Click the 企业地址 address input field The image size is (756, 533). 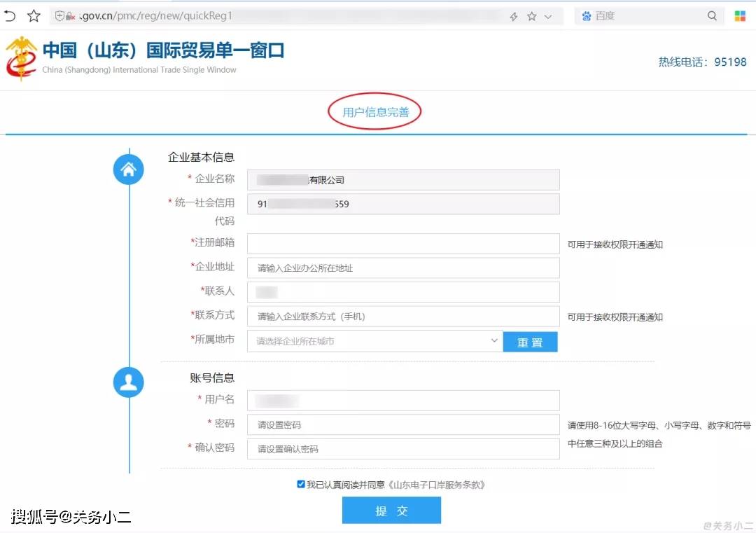403,268
